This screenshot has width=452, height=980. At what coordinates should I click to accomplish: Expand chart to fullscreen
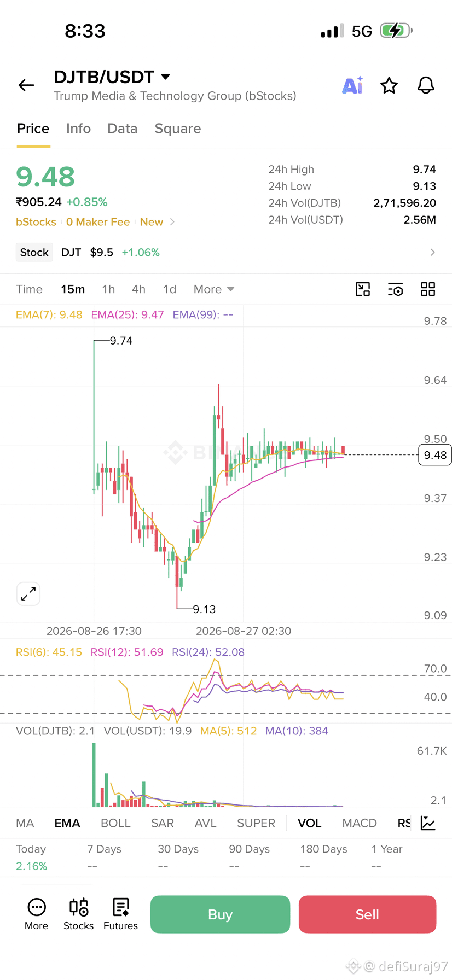[28, 593]
